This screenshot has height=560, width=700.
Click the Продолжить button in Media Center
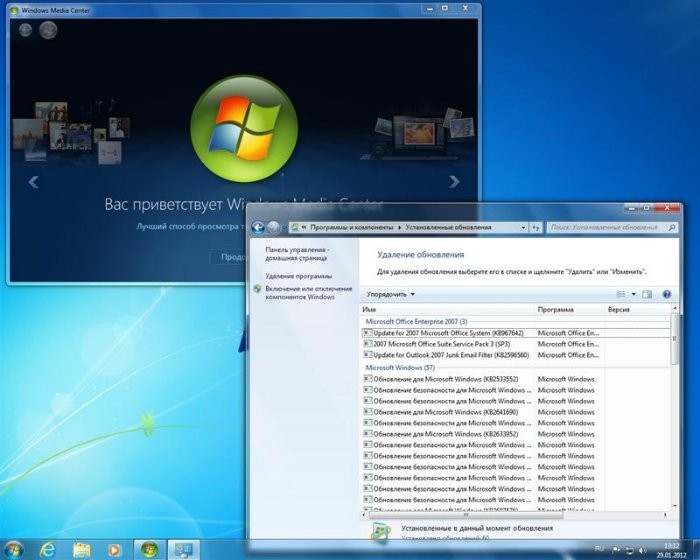pos(229,257)
